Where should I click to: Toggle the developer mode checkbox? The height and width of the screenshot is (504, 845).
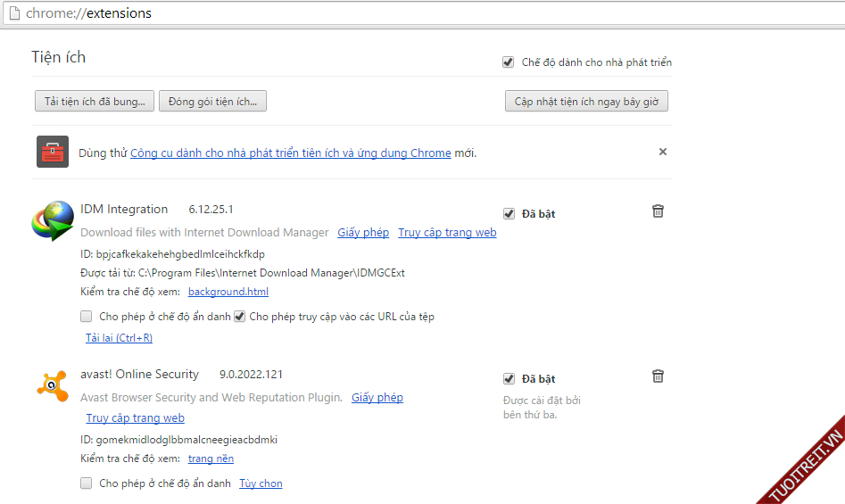(509, 62)
